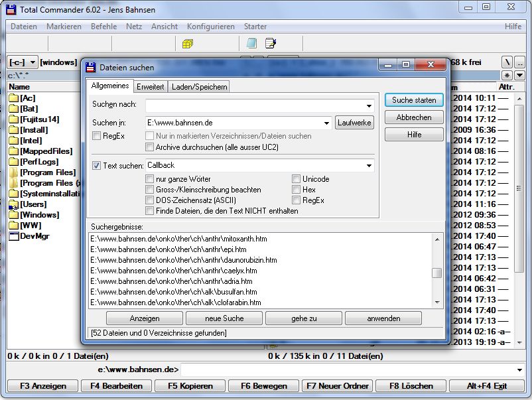Click the blue notepad toolbar icon

coord(251,43)
